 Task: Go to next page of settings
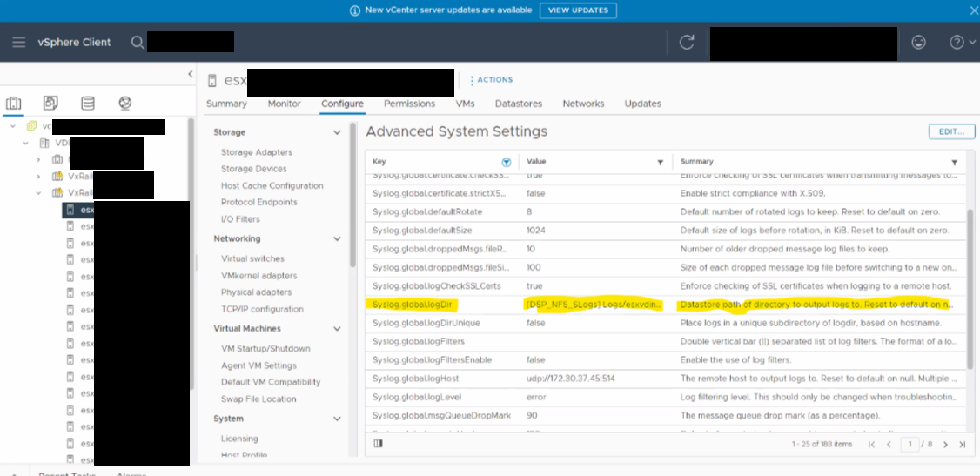point(945,445)
